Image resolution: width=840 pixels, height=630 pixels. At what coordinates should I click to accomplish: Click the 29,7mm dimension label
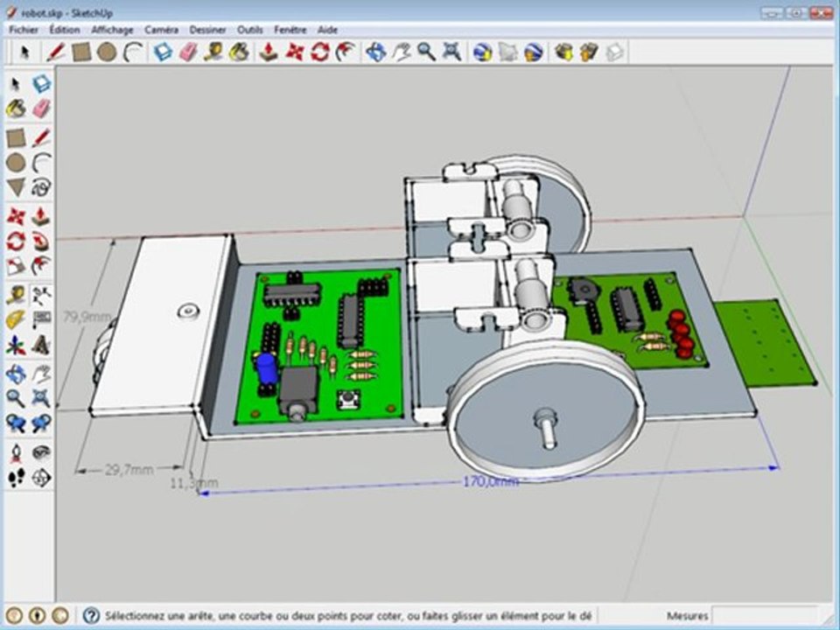pos(129,471)
